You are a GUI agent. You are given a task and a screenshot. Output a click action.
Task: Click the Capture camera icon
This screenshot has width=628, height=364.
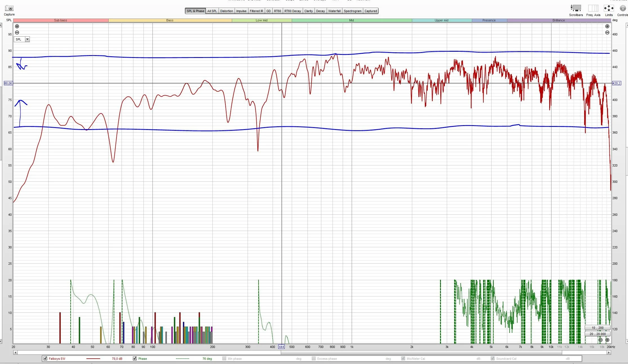click(x=9, y=8)
